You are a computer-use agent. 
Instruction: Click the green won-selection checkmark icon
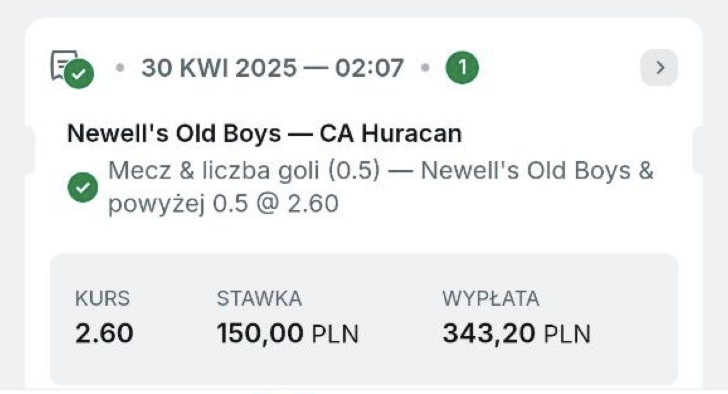tap(83, 187)
